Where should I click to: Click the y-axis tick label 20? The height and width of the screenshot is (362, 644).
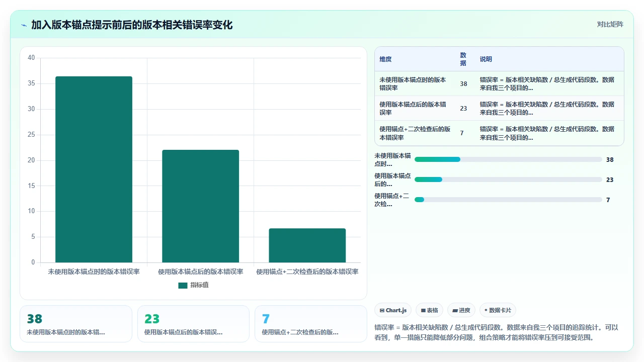[x=31, y=160]
